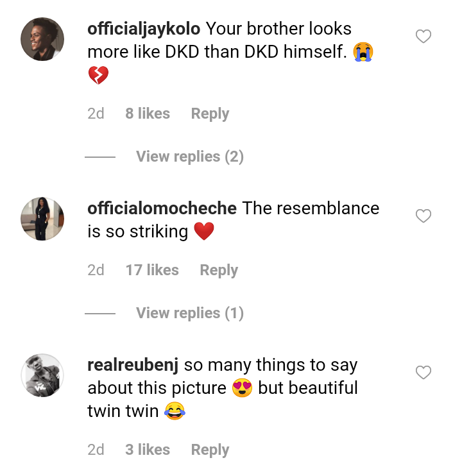Viewport: 462px width, 476px height.
Task: Like realreubenj's comment using the heart icon
Action: 424,373
